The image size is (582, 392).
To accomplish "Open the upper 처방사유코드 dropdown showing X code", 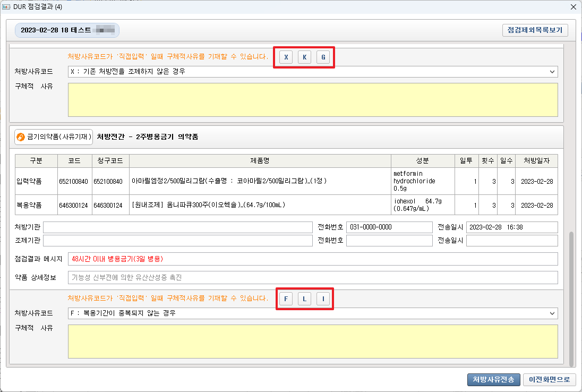I will 313,72.
